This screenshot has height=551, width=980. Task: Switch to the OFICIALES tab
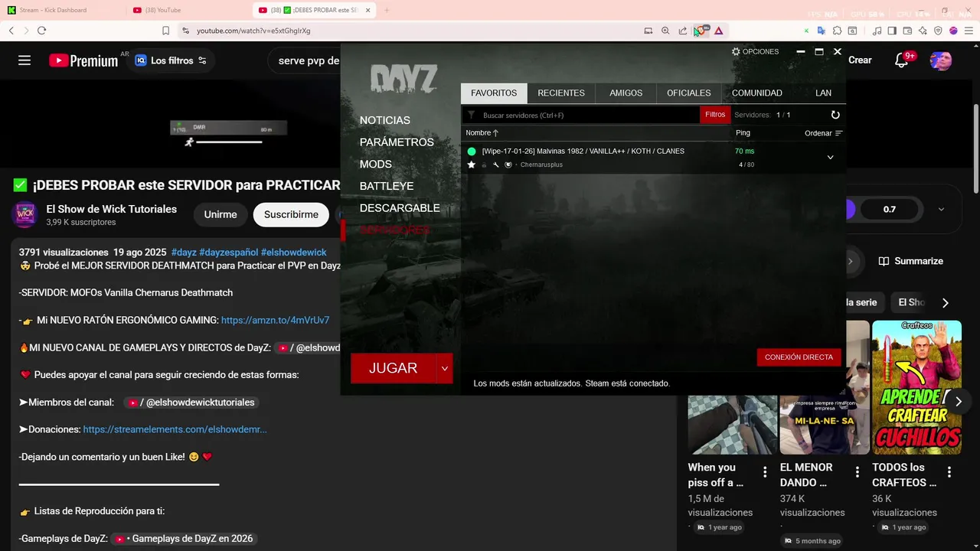(x=689, y=93)
